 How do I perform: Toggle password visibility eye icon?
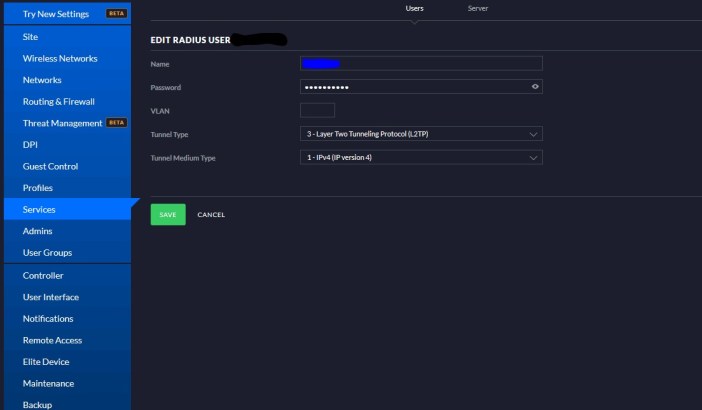(535, 87)
